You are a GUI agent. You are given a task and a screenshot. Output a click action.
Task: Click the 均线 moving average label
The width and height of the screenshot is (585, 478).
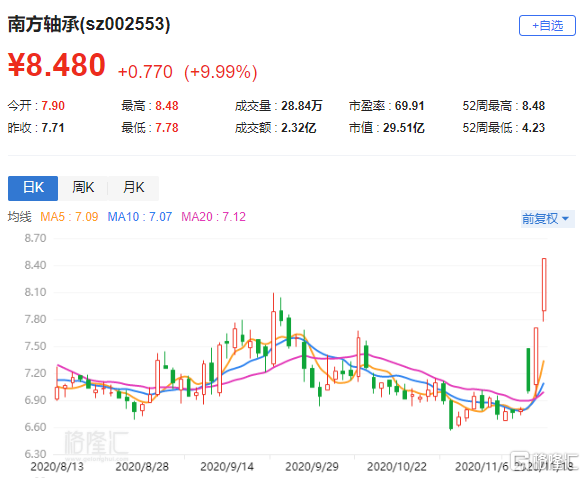click(20, 217)
